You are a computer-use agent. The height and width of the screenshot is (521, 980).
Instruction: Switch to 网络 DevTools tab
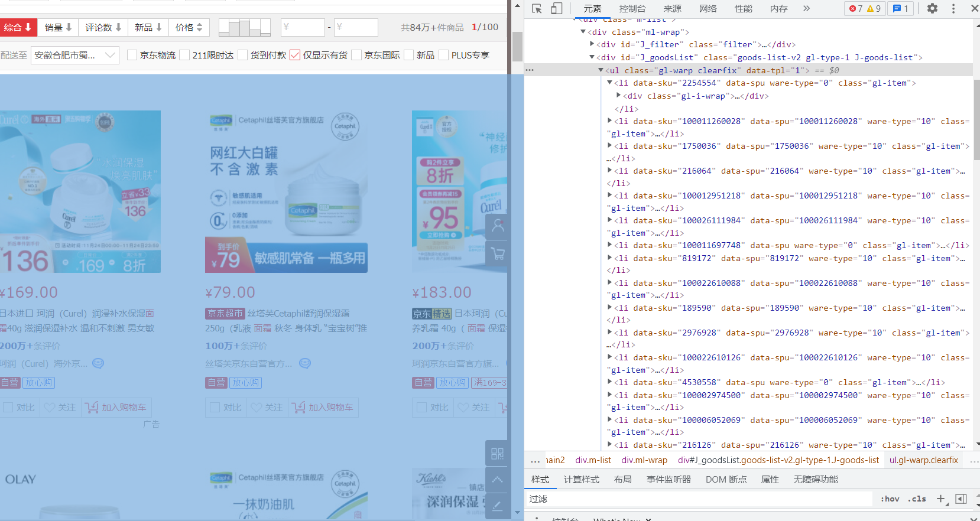[x=708, y=8]
